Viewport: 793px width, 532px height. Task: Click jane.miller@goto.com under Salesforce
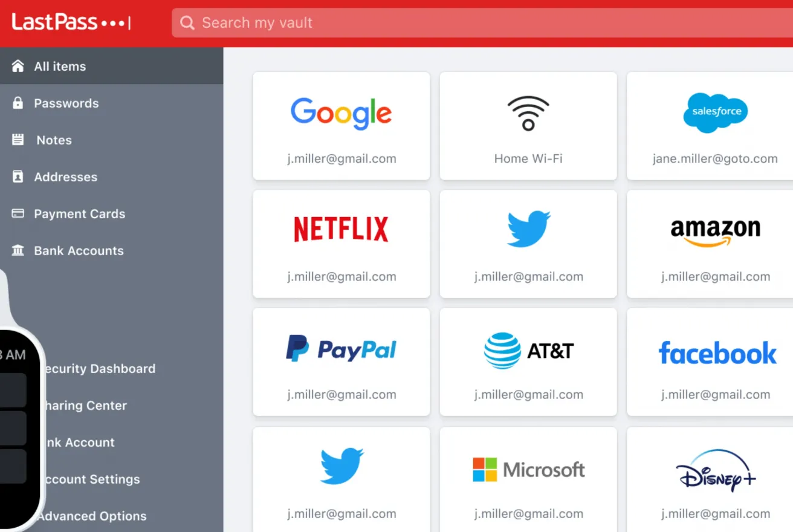click(715, 159)
